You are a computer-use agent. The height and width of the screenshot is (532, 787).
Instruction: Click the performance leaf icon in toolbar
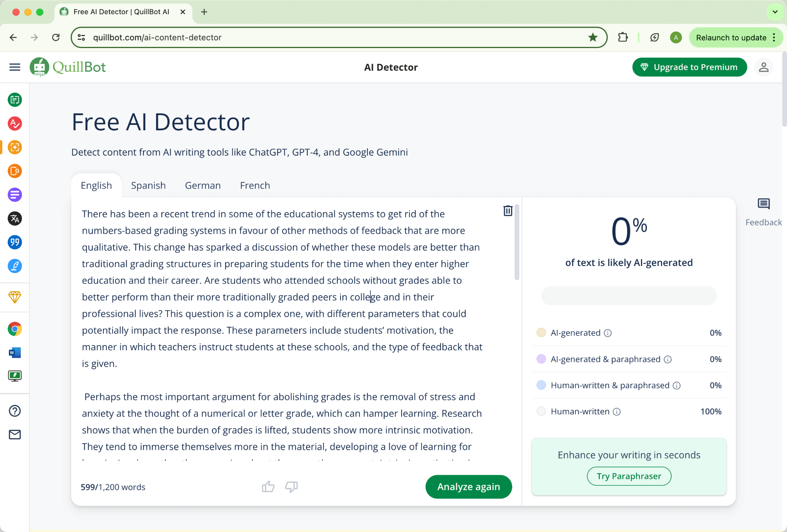click(654, 37)
